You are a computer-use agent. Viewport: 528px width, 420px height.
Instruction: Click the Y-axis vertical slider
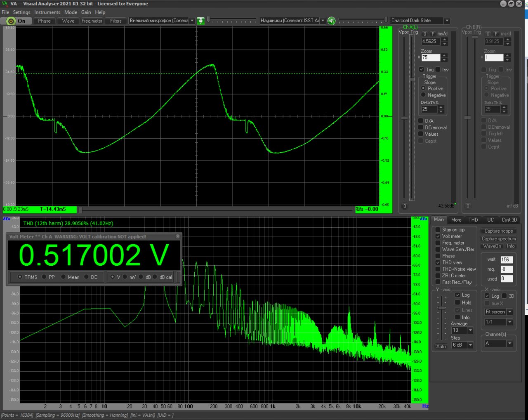(442, 319)
